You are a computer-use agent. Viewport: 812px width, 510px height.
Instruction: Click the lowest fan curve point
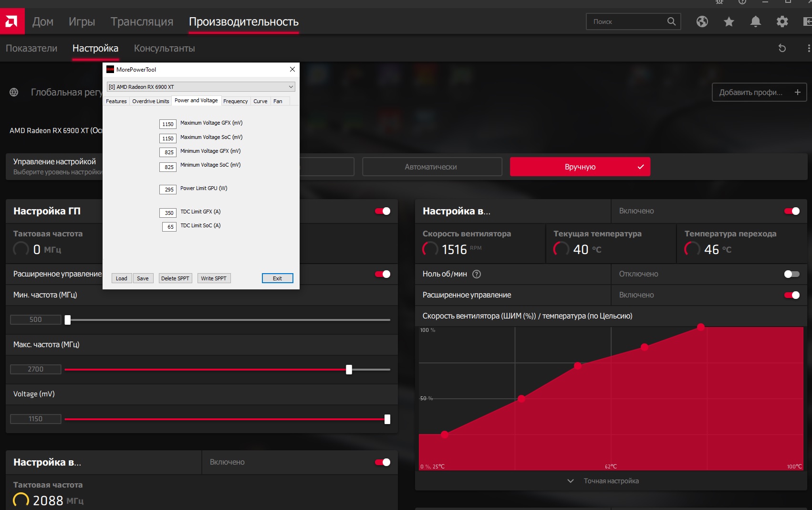(x=445, y=435)
